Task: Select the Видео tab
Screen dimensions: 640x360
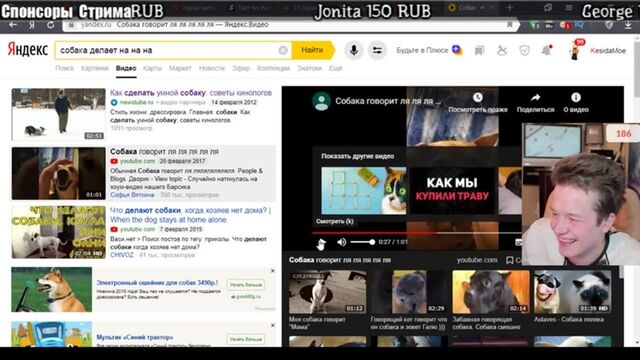Action: click(x=126, y=68)
